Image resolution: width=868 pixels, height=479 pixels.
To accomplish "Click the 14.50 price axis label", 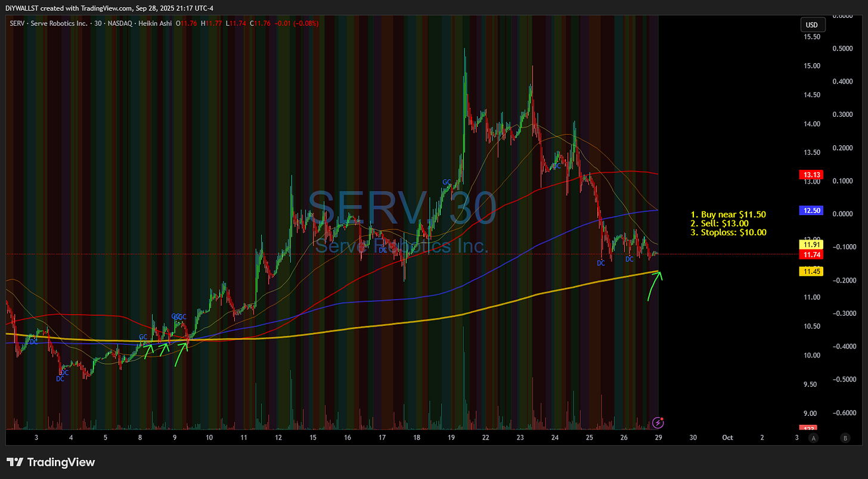I will [811, 95].
